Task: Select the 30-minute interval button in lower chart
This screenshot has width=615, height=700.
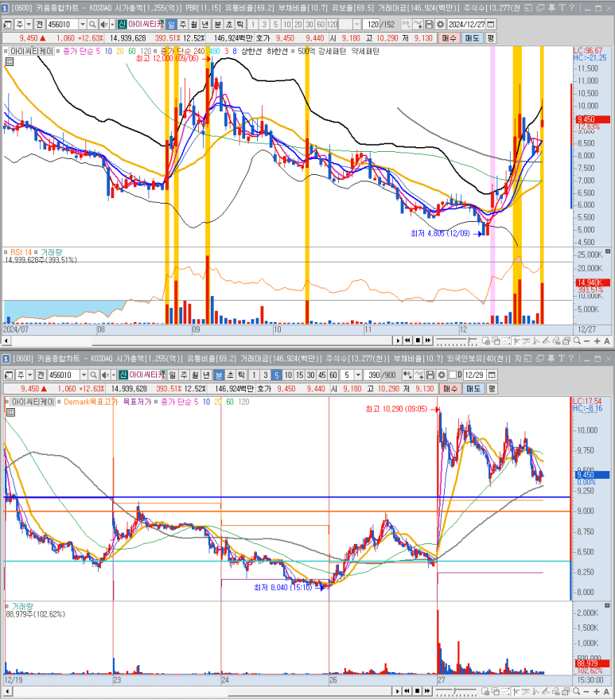Action: (x=311, y=375)
